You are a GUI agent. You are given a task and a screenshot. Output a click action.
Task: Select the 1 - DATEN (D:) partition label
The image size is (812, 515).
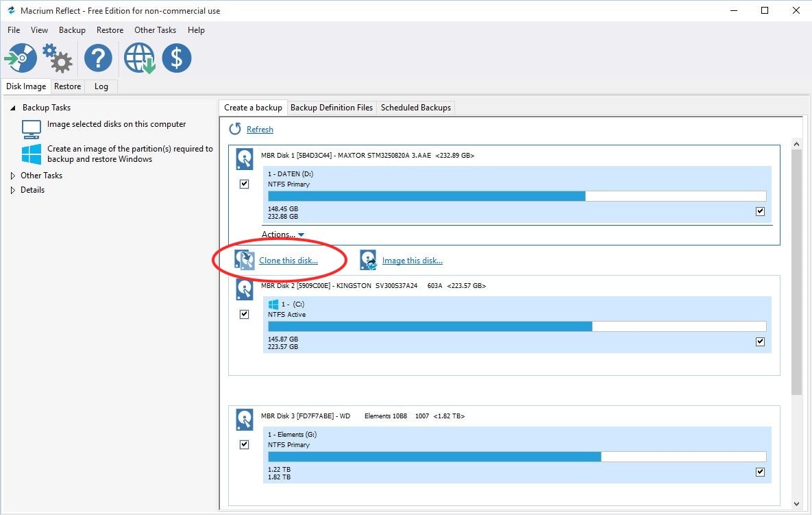point(291,174)
